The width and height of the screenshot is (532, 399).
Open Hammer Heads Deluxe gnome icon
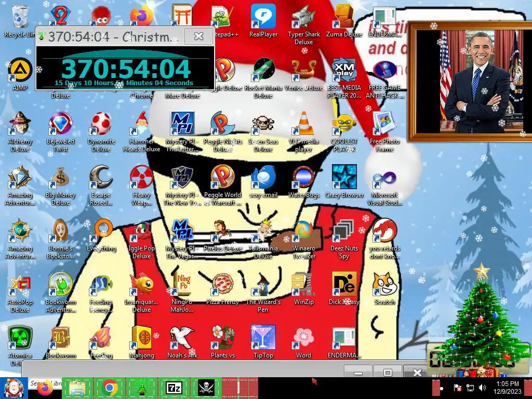tap(141, 131)
